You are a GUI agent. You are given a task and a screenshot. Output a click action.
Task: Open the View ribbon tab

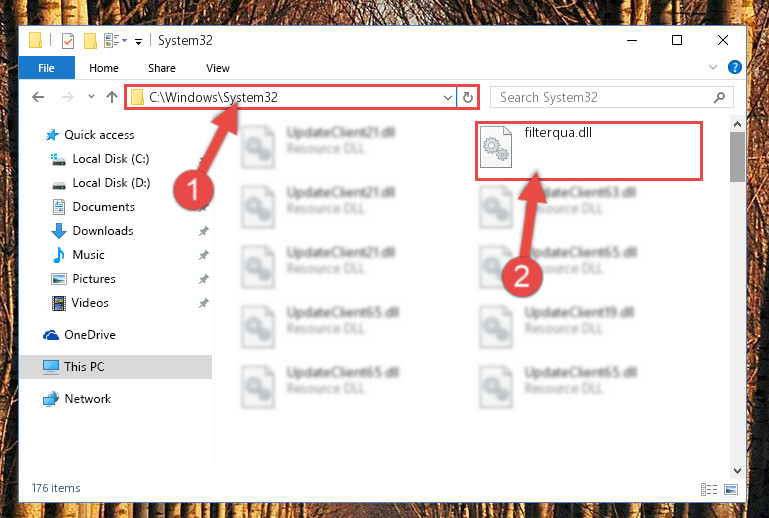pyautogui.click(x=218, y=68)
